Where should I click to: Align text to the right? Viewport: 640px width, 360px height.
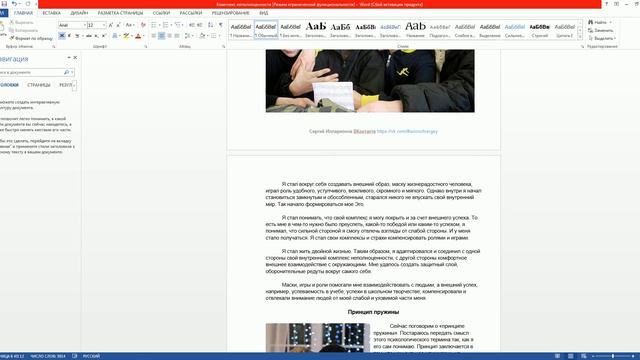(x=169, y=36)
